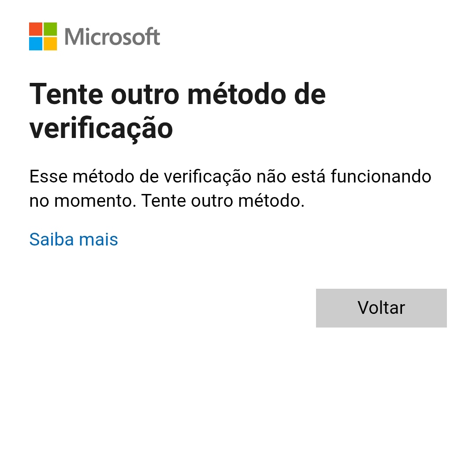Click the yellow square of the logo

pos(50,44)
